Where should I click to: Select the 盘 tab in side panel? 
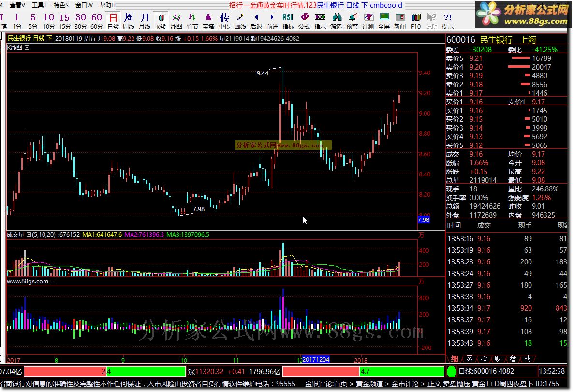[513, 359]
